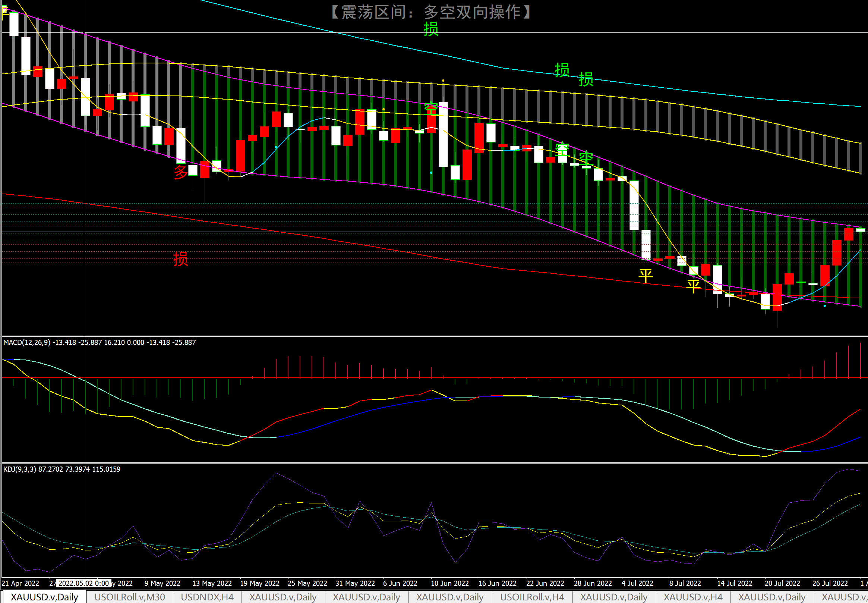Click the 10 Jun 2022 time axis label

pos(449,583)
